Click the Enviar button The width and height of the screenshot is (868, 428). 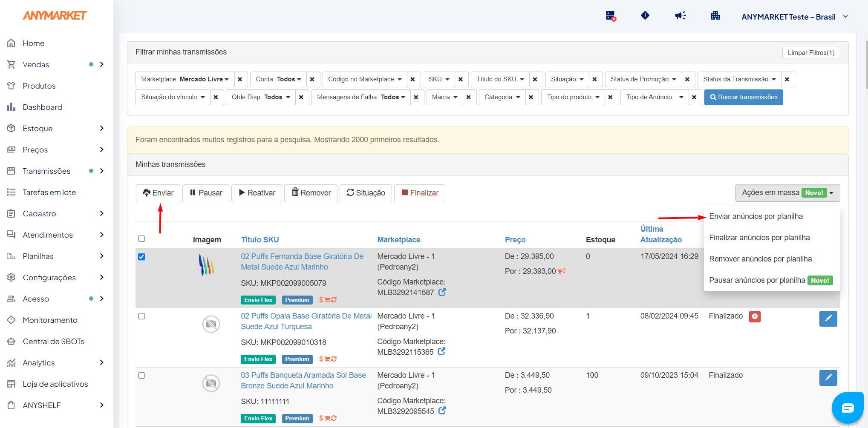tap(158, 193)
